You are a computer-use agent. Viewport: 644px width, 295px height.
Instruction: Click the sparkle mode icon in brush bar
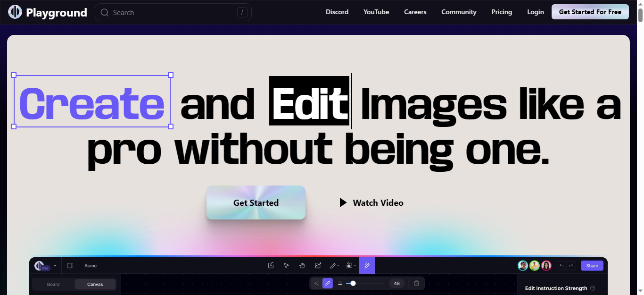coord(316,283)
